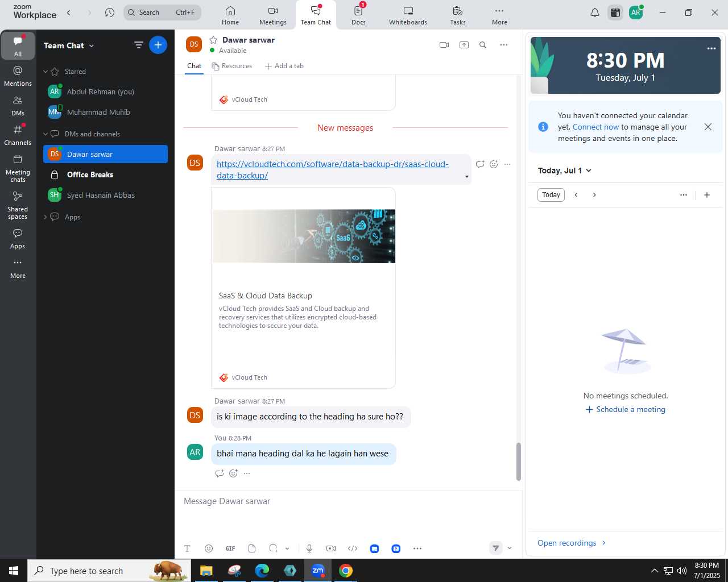Expand the screenshot options dropdown arrow
The width and height of the screenshot is (728, 582).
point(287,548)
